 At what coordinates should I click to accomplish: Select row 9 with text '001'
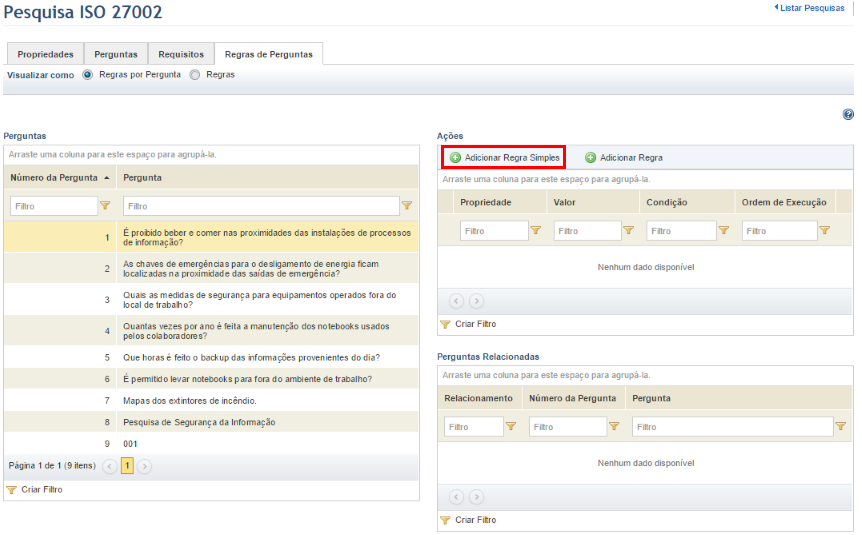pyautogui.click(x=211, y=443)
